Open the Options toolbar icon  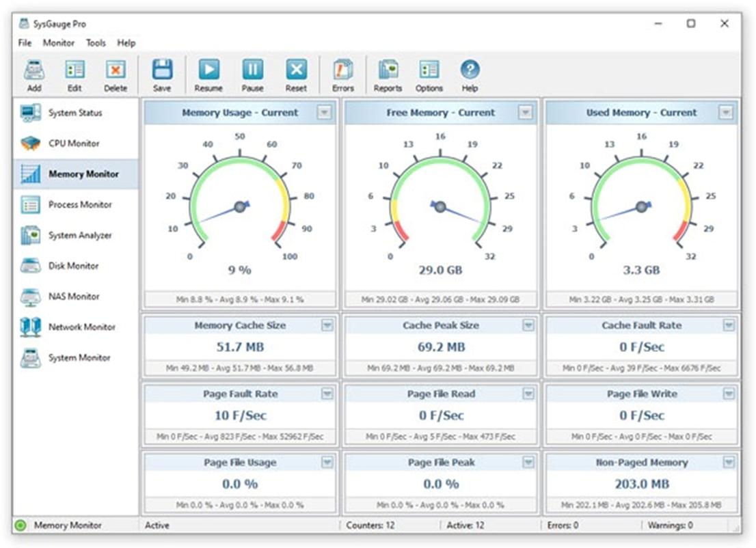point(429,70)
